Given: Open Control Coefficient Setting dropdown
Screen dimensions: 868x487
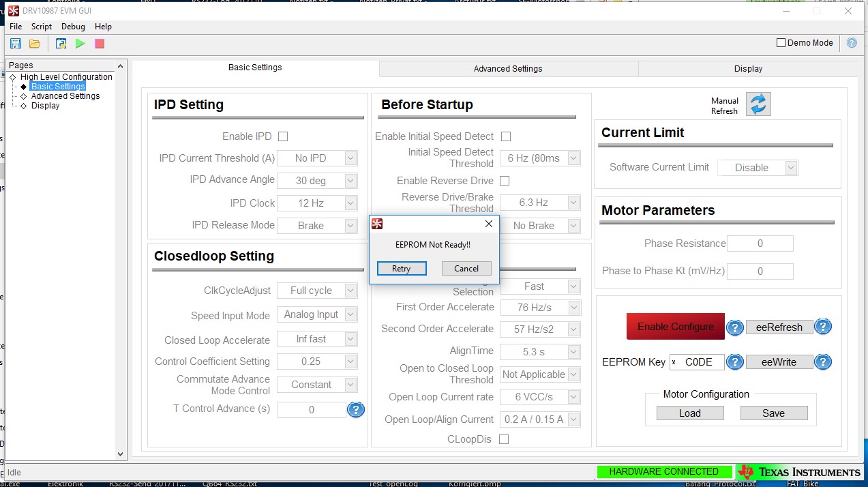Looking at the screenshot, I should pyautogui.click(x=317, y=361).
